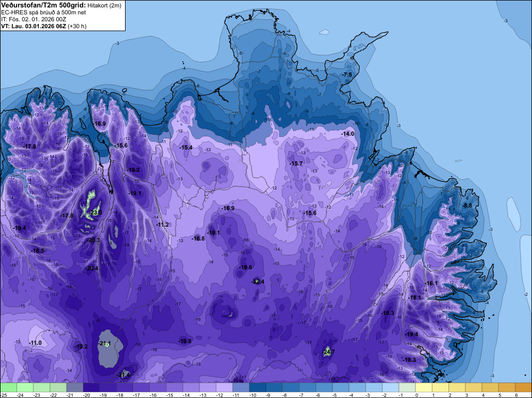
Task: Click the 'VT: Lau. 03.01.2026 06Z' valid time
Action: tap(34, 26)
